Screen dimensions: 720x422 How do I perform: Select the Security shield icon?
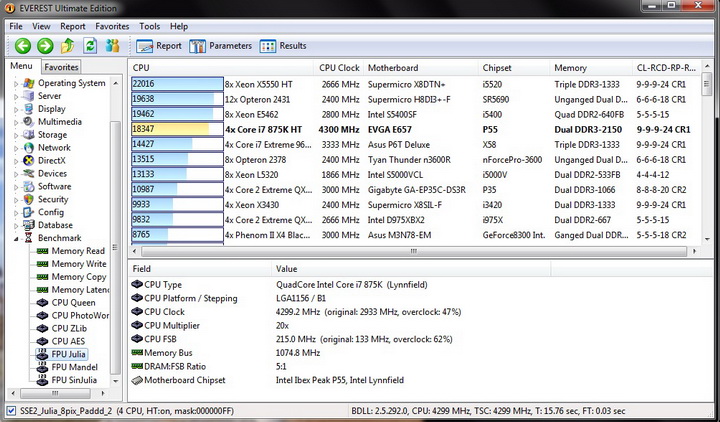(x=28, y=199)
